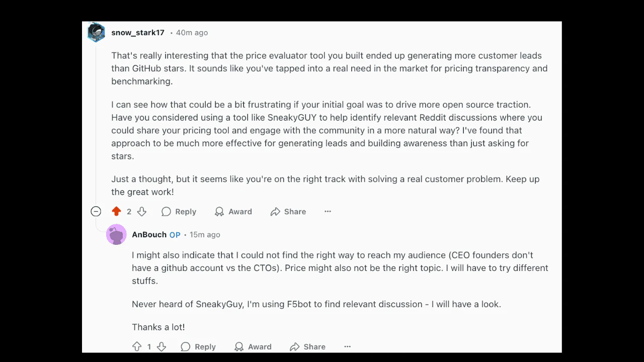Viewport: 644px width, 362px height.
Task: Downvote AnBouch's reply
Action: pos(161,346)
